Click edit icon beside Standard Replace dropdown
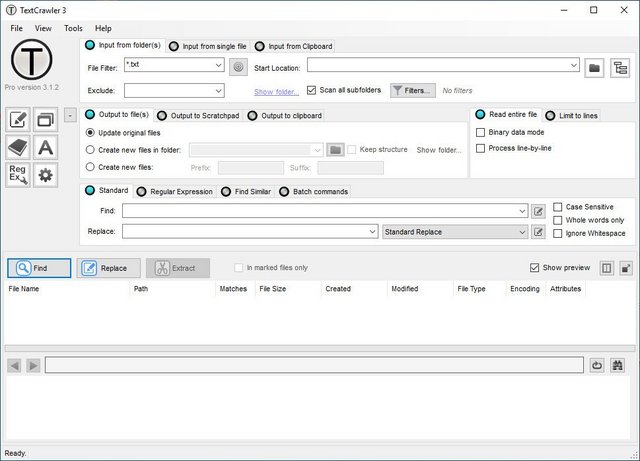 (538, 232)
